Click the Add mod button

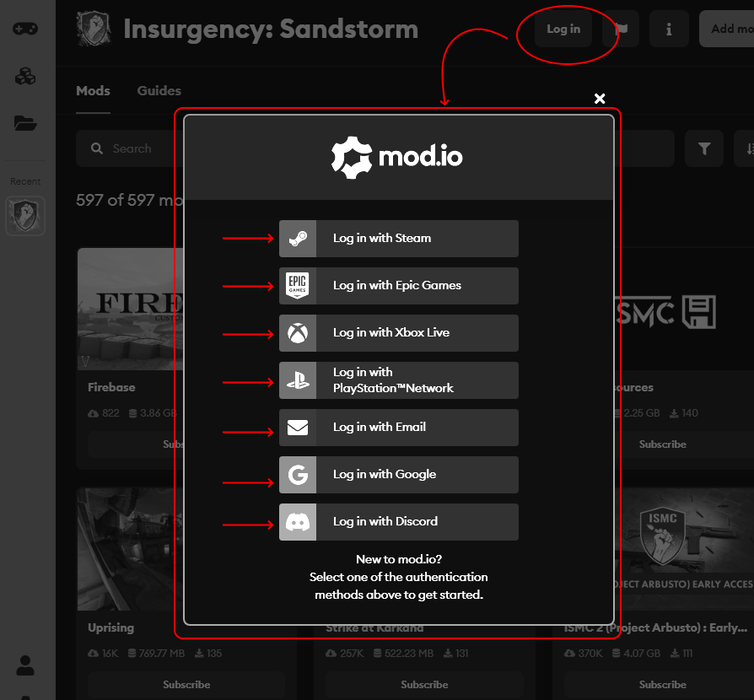727,29
